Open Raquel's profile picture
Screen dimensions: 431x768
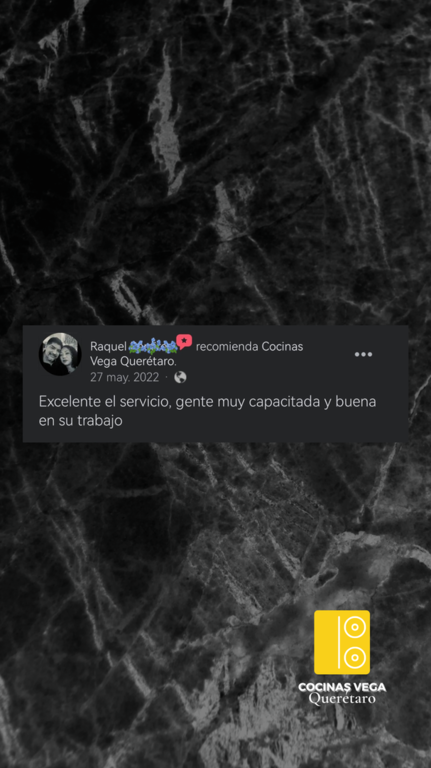[x=60, y=354]
